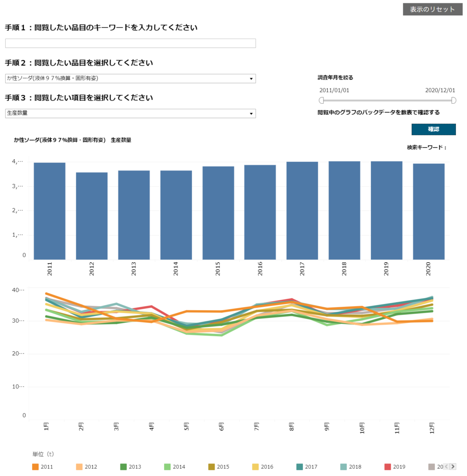The width and height of the screenshot is (467, 476).
Task: Select the 2019 red legend swatch
Action: 388,467
